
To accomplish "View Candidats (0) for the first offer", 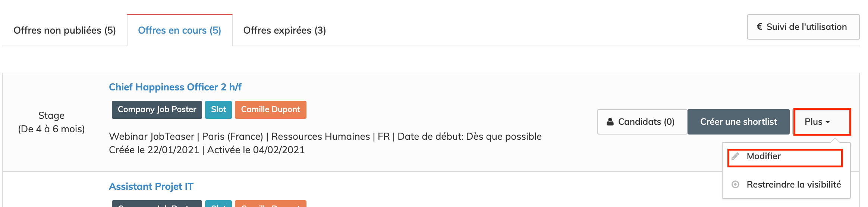I will [x=642, y=122].
